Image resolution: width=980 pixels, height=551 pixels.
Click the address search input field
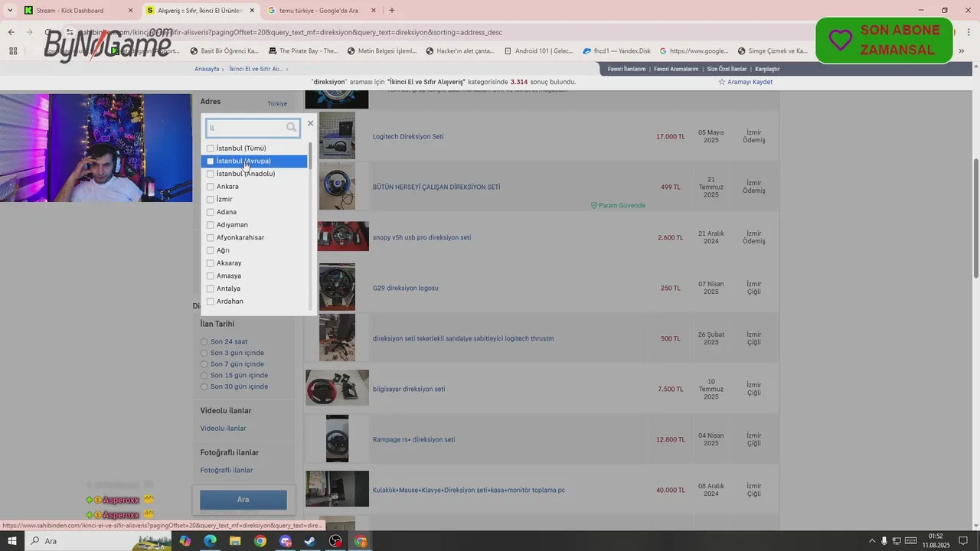click(253, 128)
